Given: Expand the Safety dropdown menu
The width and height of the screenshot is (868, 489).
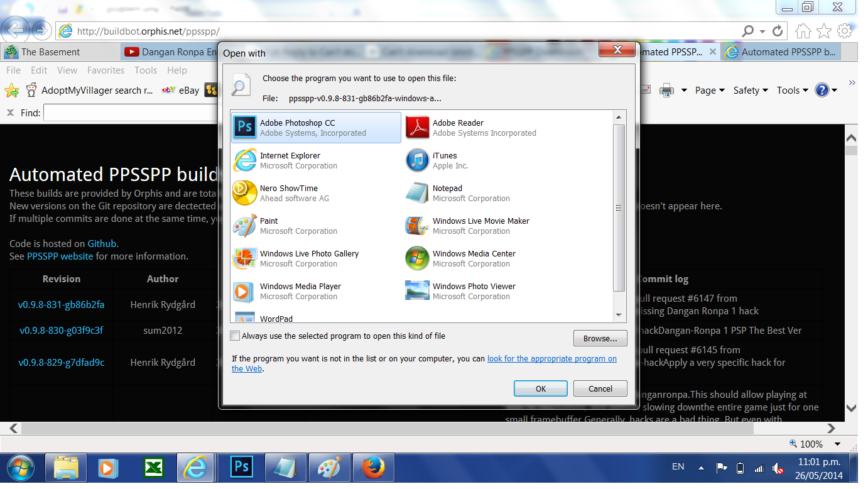Looking at the screenshot, I should pos(750,91).
